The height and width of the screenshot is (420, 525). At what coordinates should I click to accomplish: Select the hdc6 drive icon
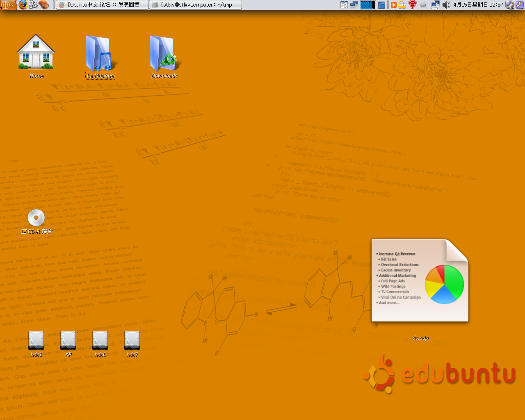[x=100, y=340]
